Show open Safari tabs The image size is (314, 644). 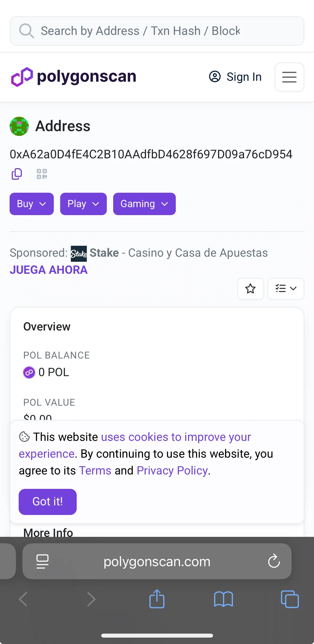coord(290,599)
